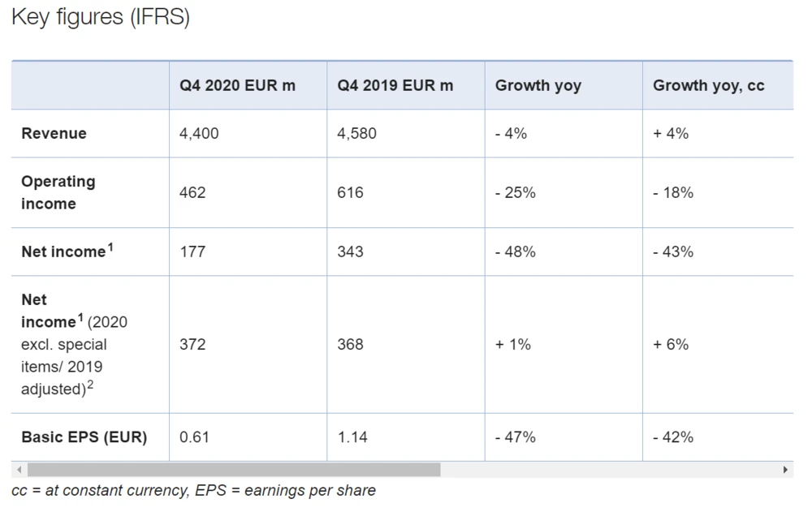Click the "Revenue" row label
Screen dimensions: 812x516
click(54, 134)
